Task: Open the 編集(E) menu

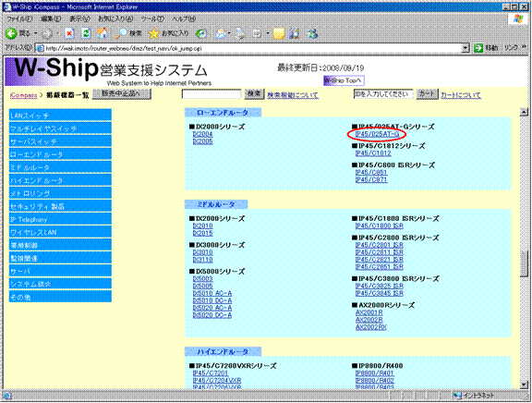Action: point(51,19)
